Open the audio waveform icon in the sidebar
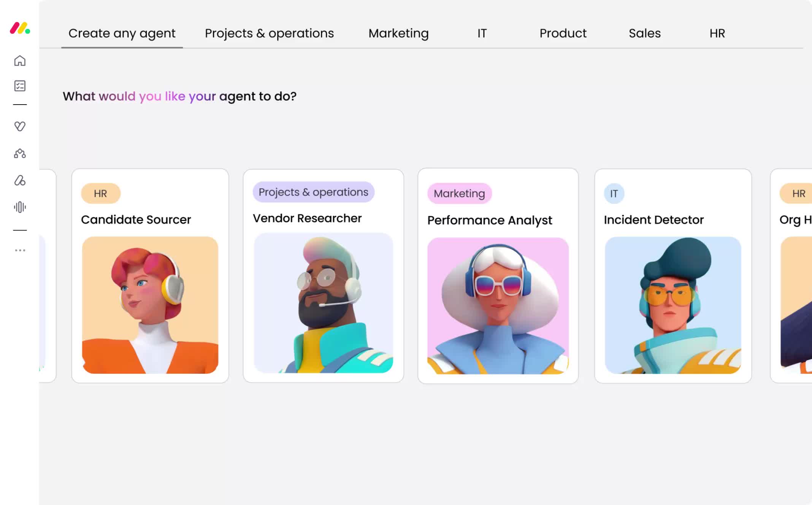Viewport: 812px width, 505px height. pos(20,207)
